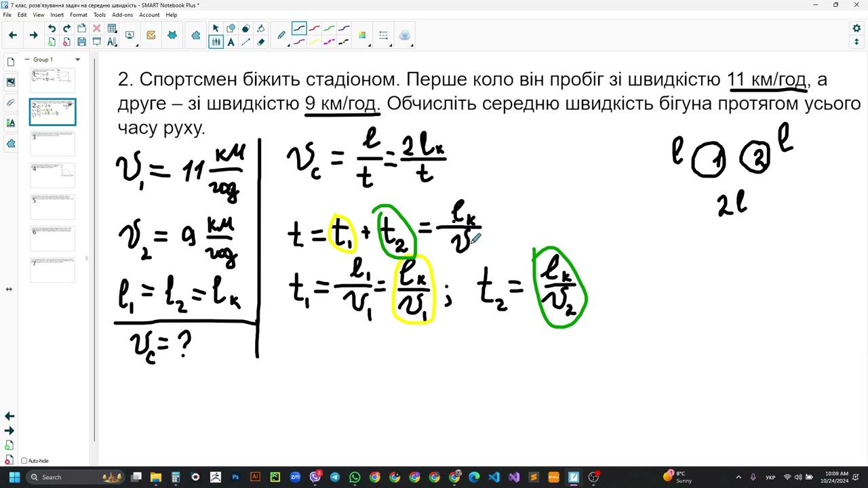
Task: Open page 5 thumbnail
Action: [53, 207]
